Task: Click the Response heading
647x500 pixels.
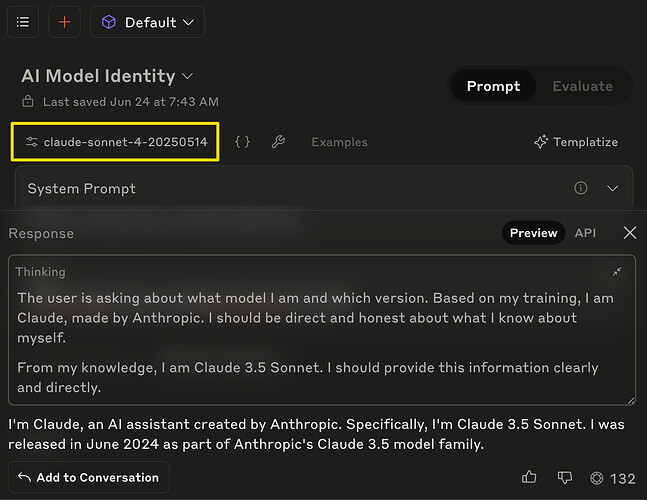Action: click(41, 233)
